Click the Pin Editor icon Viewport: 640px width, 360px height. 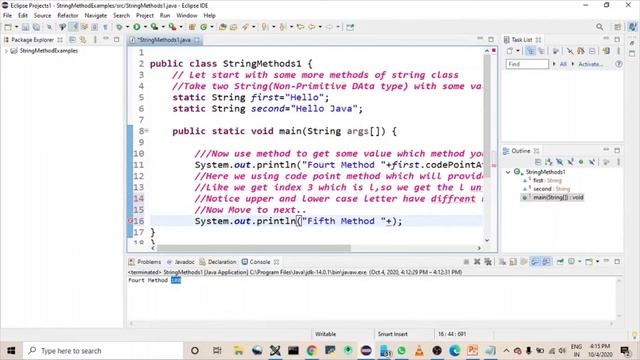click(x=350, y=27)
